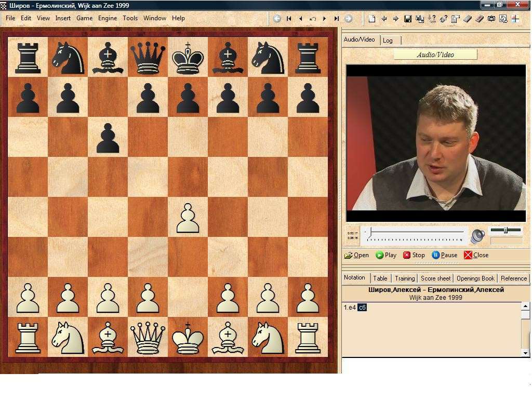This screenshot has width=532, height=399.
Task: Step one move forward in toolbar
Action: [x=324, y=19]
